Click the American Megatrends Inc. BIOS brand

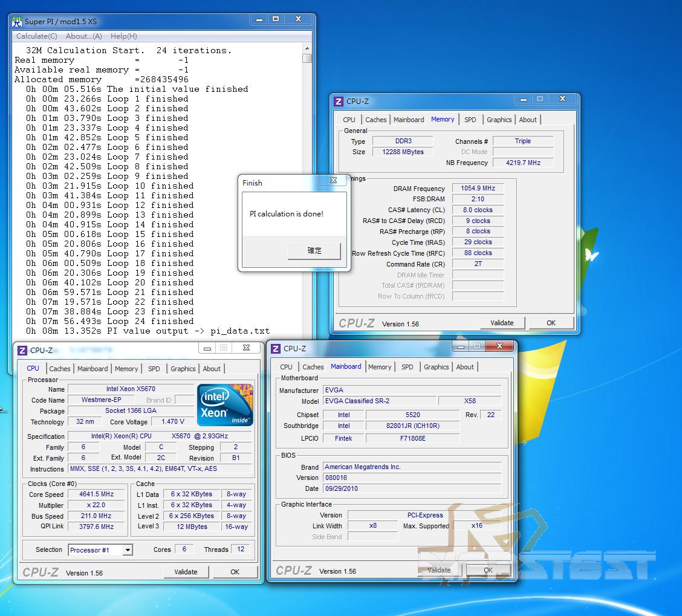point(412,467)
